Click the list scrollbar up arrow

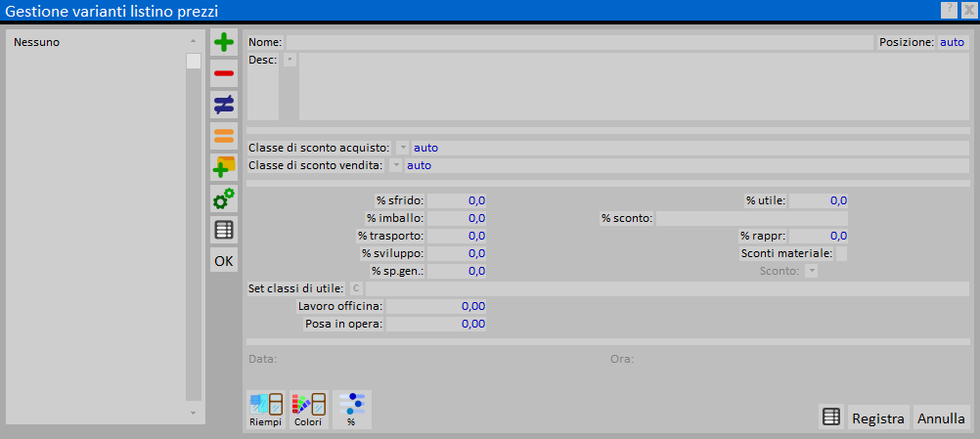point(193,41)
